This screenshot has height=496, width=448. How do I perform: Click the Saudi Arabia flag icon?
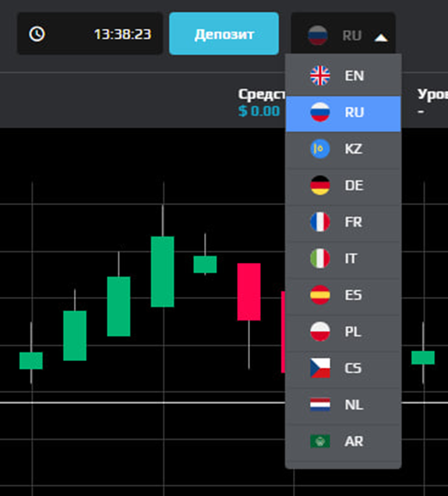[x=320, y=441]
